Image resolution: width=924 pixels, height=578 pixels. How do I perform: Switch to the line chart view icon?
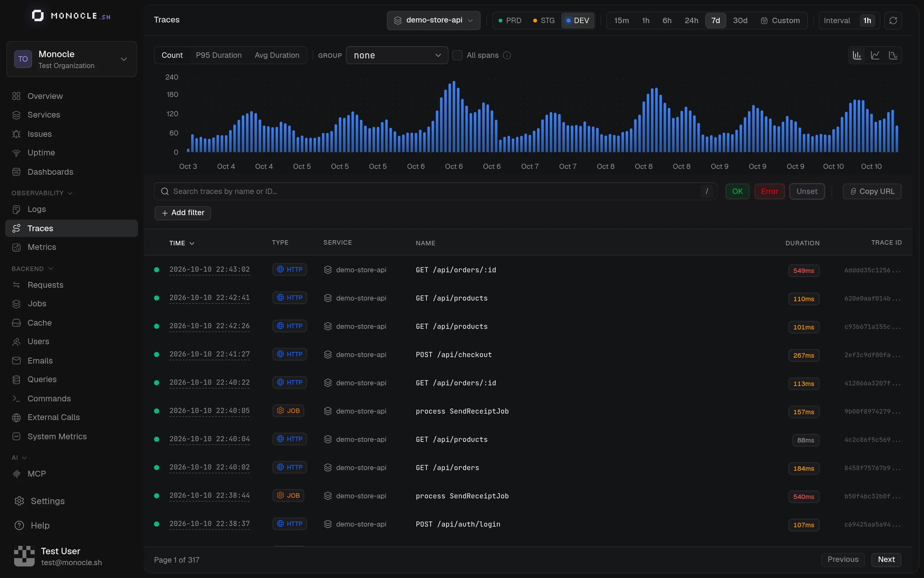875,56
